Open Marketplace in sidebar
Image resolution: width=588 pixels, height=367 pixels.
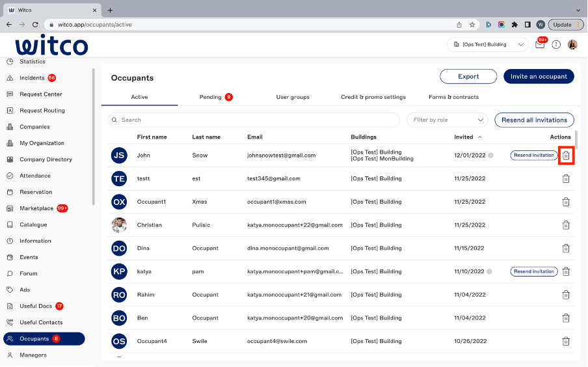click(36, 208)
